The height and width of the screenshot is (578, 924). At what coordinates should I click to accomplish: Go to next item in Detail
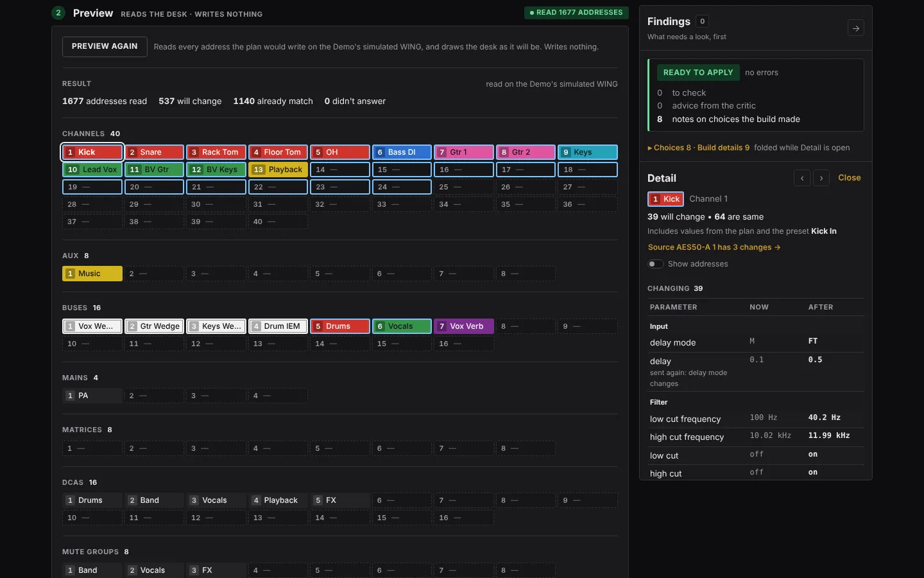tap(821, 178)
